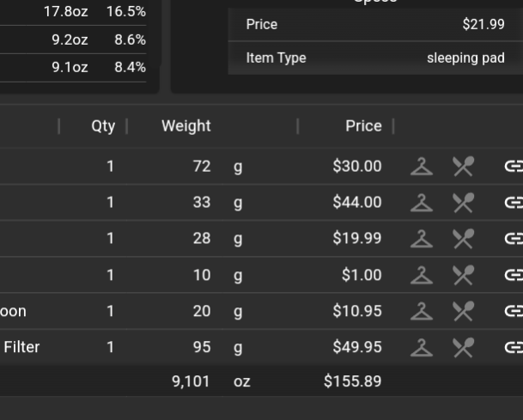Mark the 33 g item as worn
The height and width of the screenshot is (420, 523).
pos(422,203)
